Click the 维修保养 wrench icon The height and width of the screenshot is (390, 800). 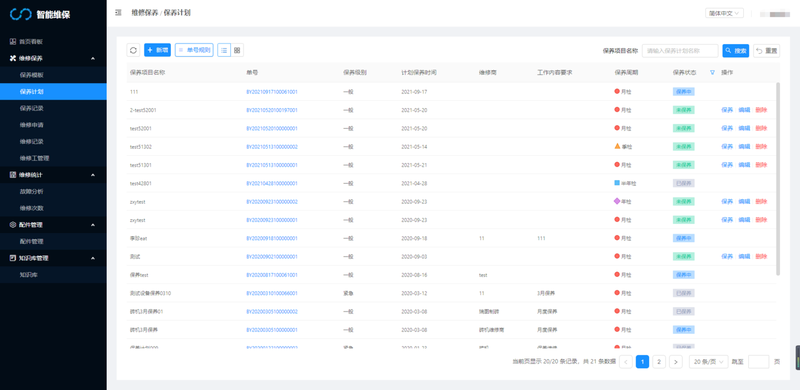click(13, 58)
